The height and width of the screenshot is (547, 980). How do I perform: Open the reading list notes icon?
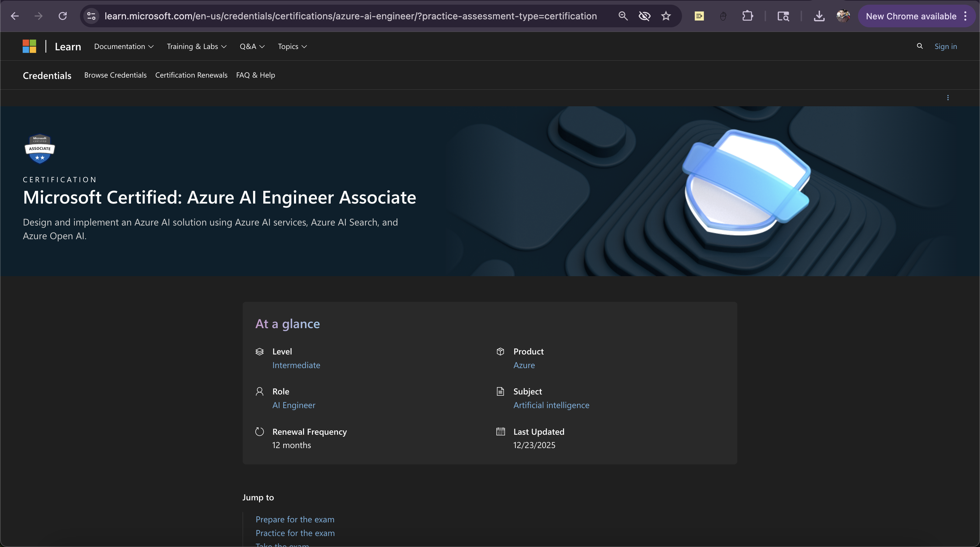click(699, 16)
